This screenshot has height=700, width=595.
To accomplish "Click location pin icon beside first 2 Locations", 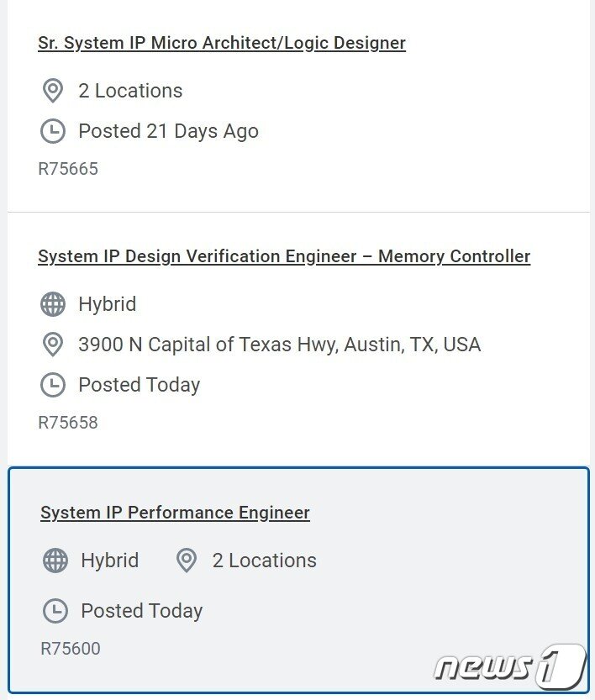I will [53, 91].
